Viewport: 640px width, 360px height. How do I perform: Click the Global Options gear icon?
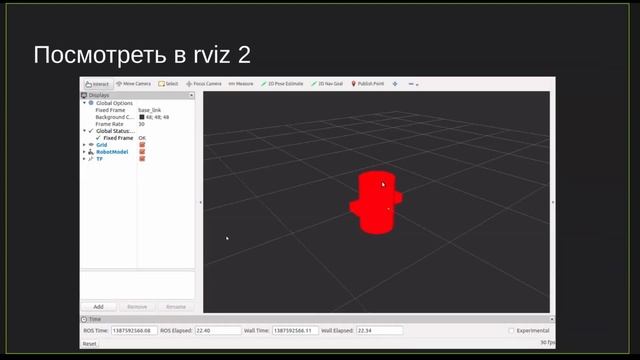pos(91,103)
